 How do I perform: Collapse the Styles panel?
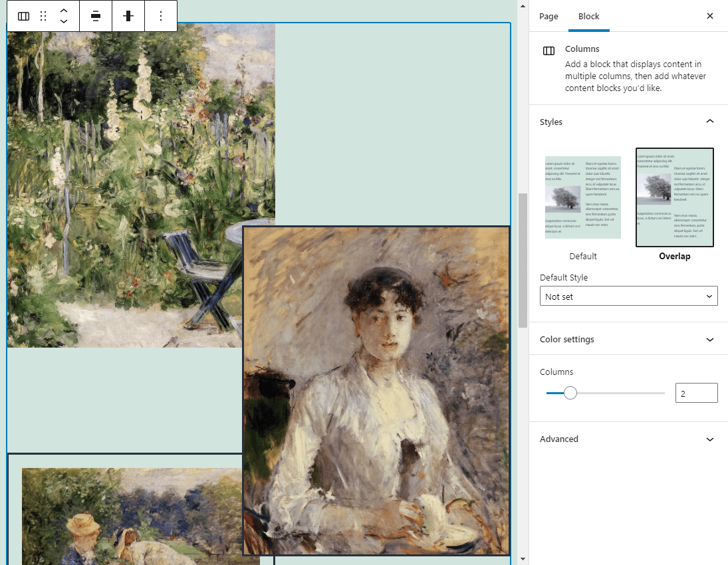click(x=710, y=122)
